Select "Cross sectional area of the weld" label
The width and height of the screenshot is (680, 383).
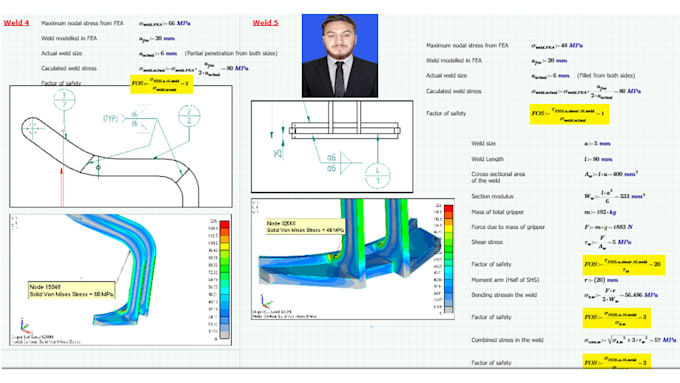498,177
